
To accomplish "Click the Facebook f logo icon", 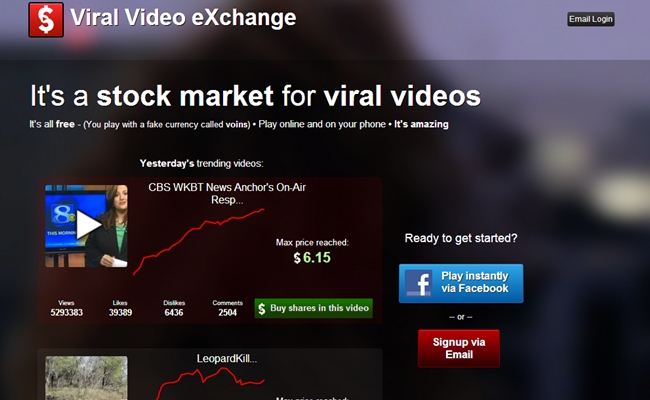I will [x=419, y=283].
